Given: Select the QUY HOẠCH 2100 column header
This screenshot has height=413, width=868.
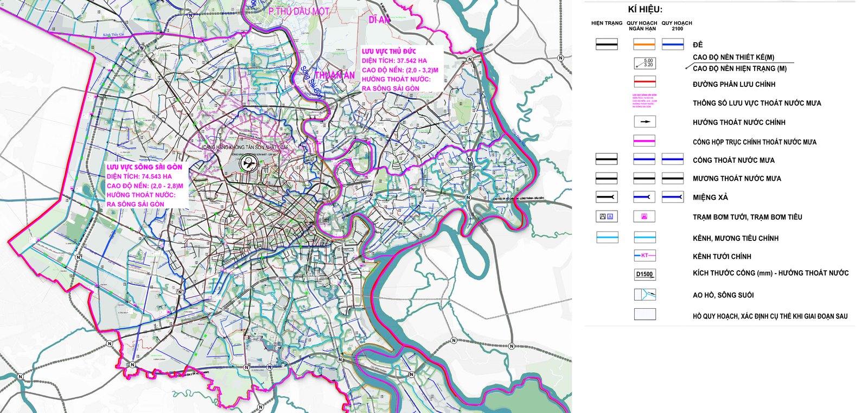Looking at the screenshot, I should (676, 26).
